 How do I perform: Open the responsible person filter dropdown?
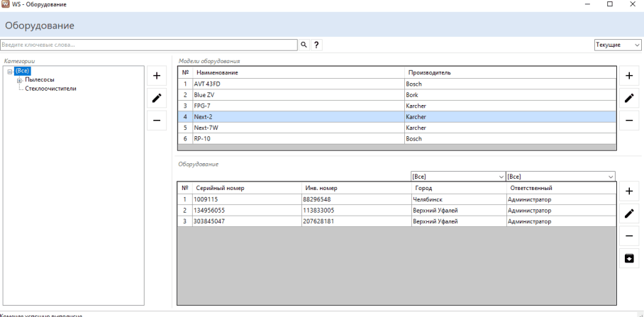(560, 176)
